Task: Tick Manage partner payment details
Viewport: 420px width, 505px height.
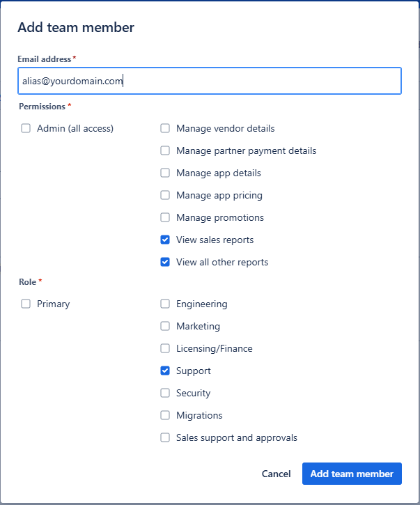Action: coord(165,150)
